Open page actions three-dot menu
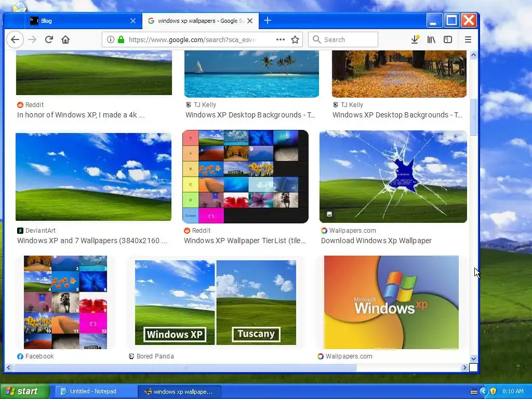The height and width of the screenshot is (399, 532). (280, 39)
